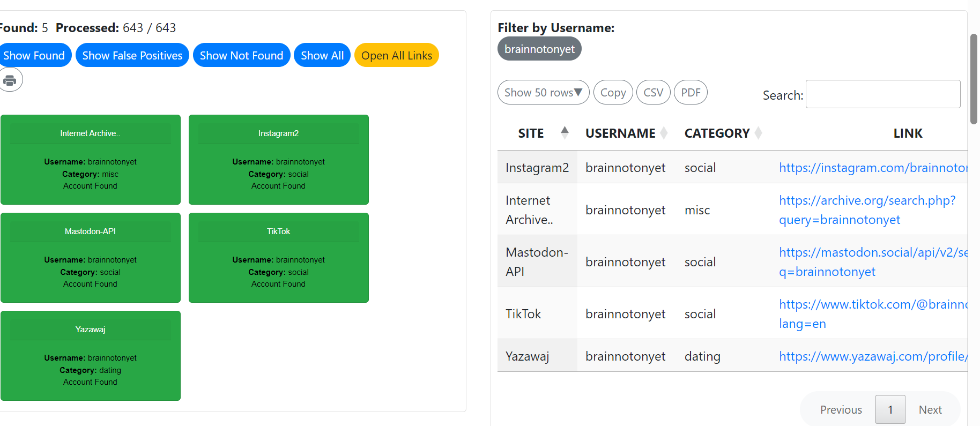Export table as PDF
Screen dimensions: 980x426
click(x=691, y=92)
